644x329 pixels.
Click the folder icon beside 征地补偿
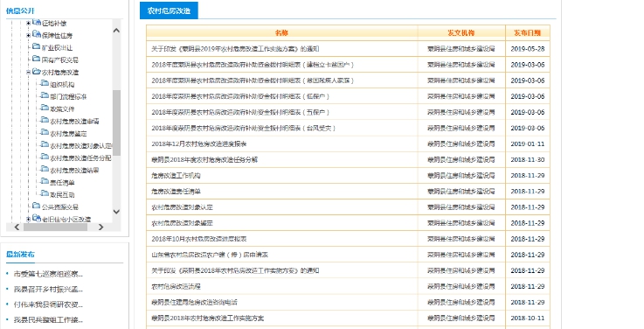[37, 22]
